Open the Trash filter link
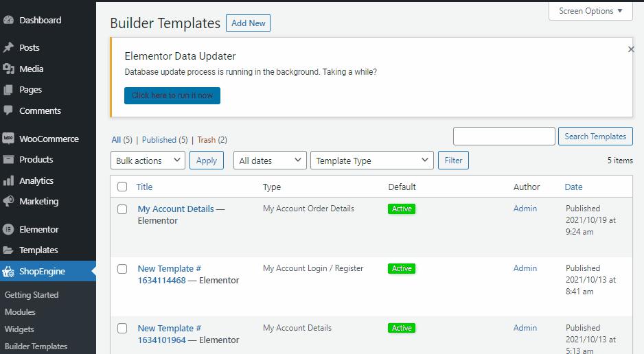This screenshot has height=354, width=644. click(x=206, y=140)
